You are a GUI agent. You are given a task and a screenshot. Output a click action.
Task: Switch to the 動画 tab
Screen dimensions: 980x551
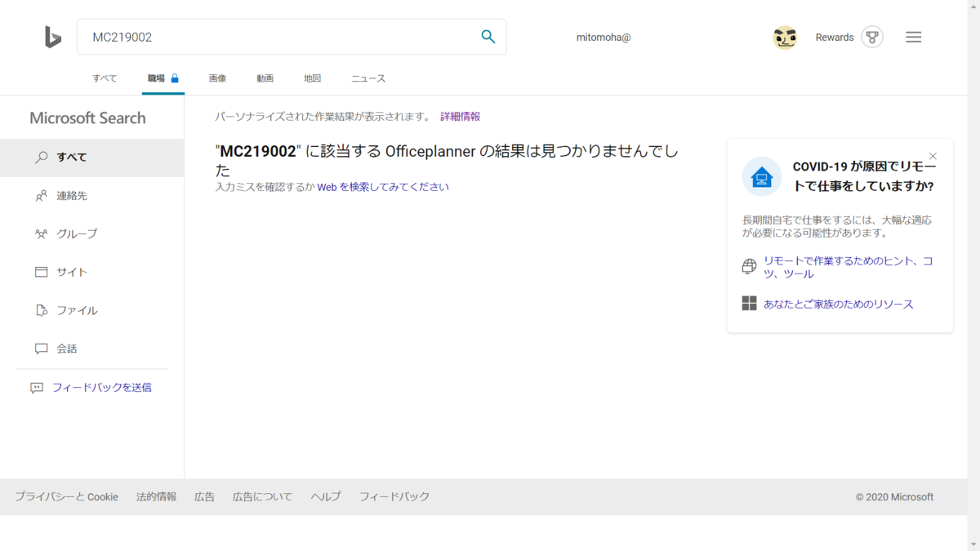(x=265, y=78)
